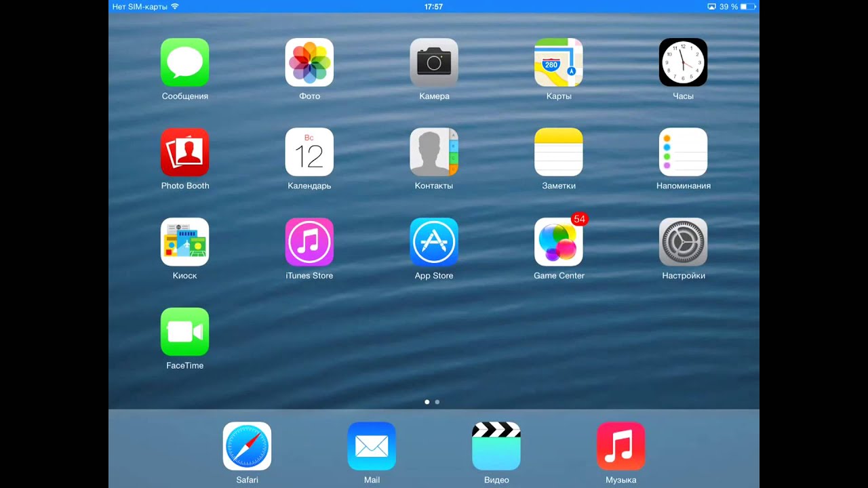Open the Фото photos app
The width and height of the screenshot is (868, 488).
309,62
